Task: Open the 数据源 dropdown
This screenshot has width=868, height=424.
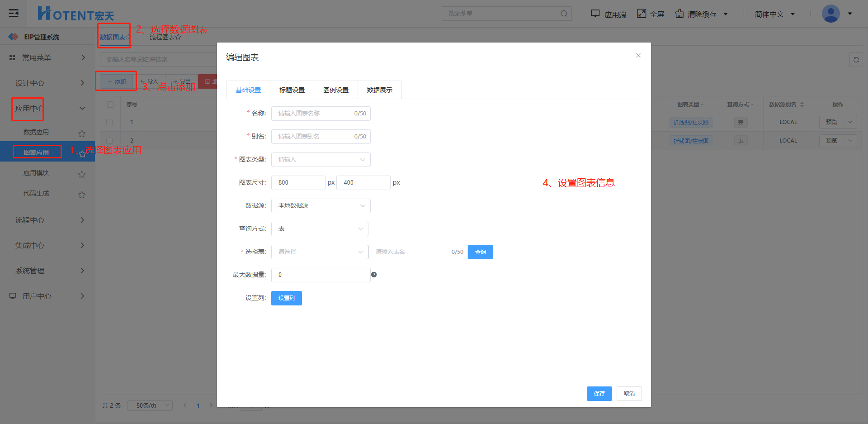Action: [321, 206]
